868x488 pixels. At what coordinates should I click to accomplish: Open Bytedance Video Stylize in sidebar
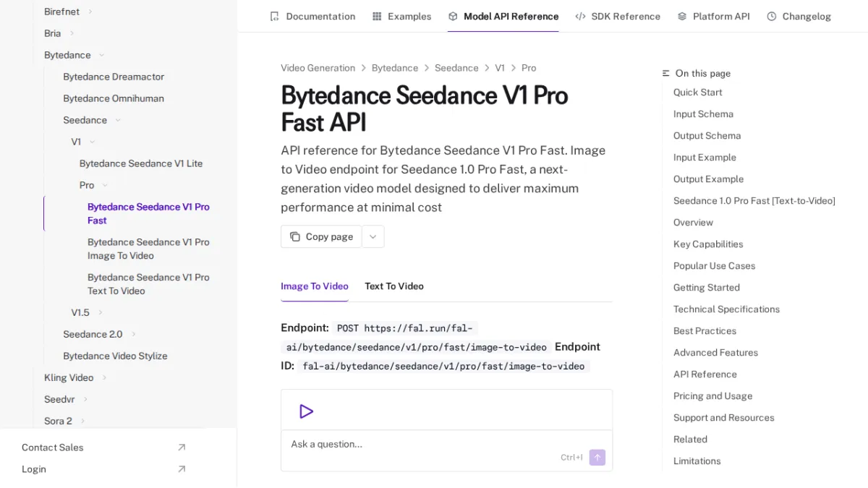click(115, 356)
